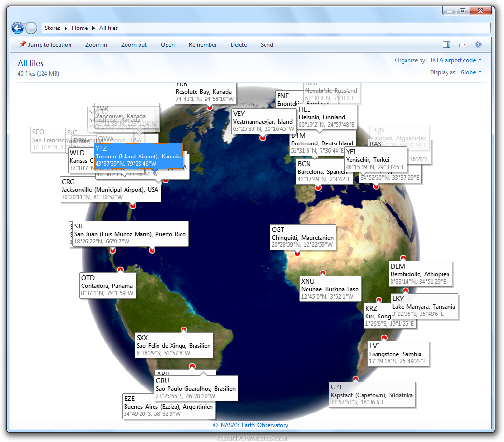Click the details card icon in toolbar
Viewport: 504px width, 442px height.
point(462,45)
